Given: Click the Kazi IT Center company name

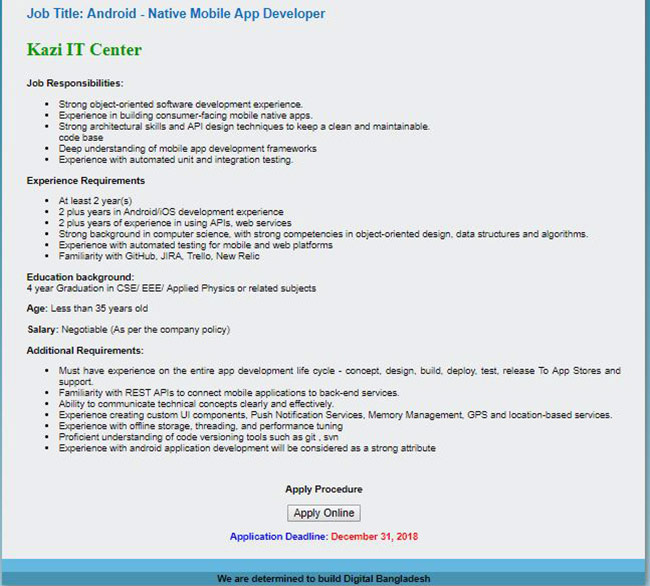Looking at the screenshot, I should [x=84, y=50].
